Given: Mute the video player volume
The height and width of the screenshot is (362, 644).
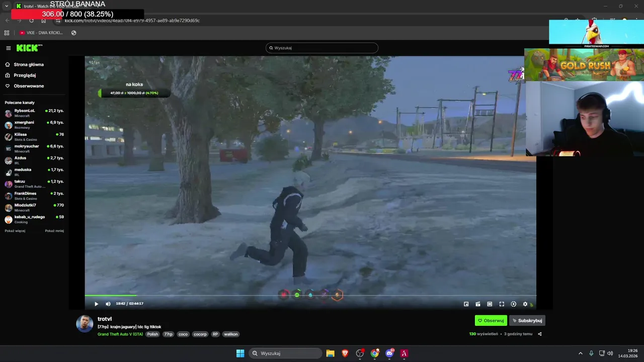Looking at the screenshot, I should click(x=108, y=304).
